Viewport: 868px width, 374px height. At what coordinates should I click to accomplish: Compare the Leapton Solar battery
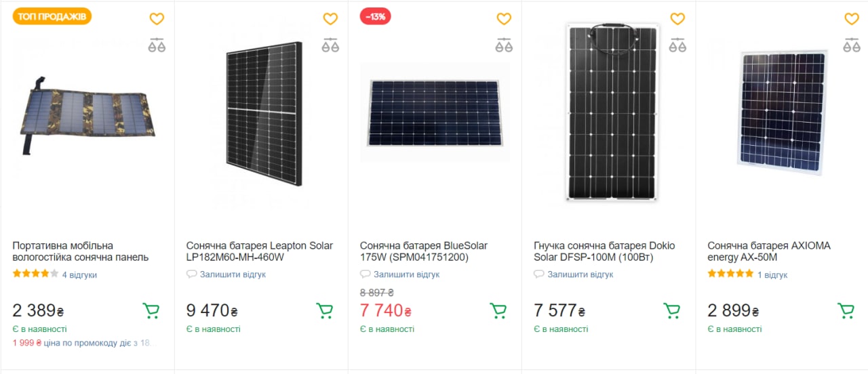tap(330, 45)
